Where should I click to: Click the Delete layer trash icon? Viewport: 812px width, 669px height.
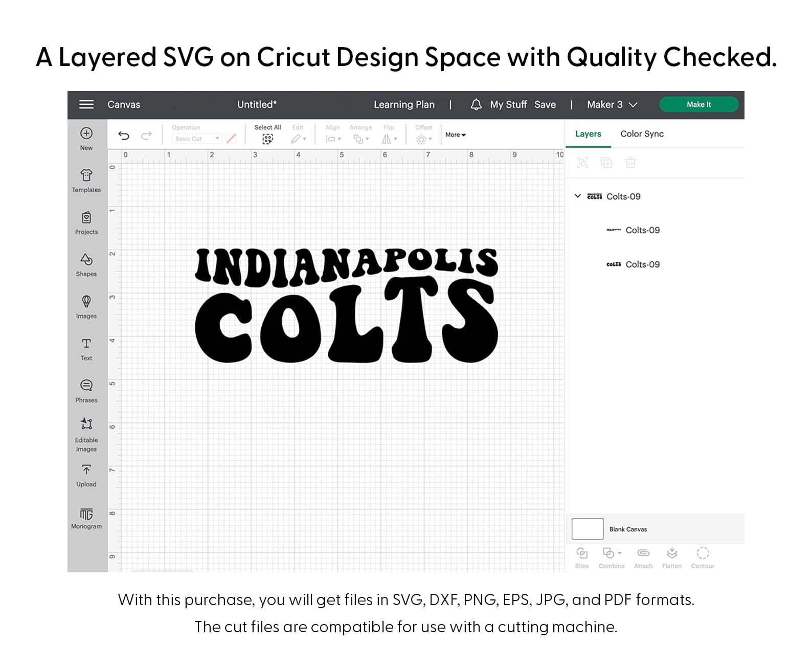pos(630,163)
